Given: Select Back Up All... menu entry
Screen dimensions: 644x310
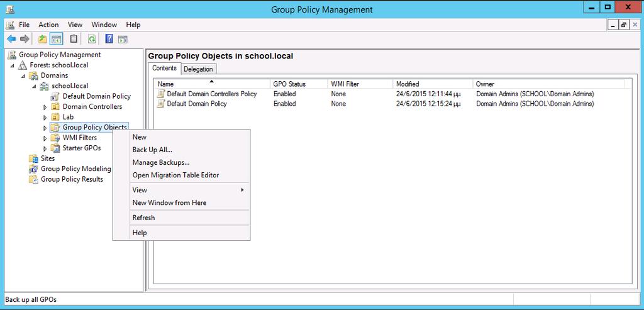Looking at the screenshot, I should (x=181, y=150).
